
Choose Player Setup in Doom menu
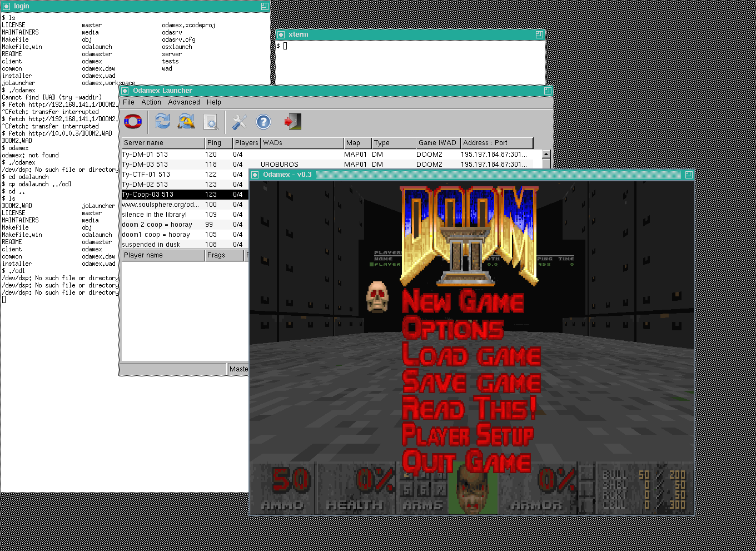[468, 434]
